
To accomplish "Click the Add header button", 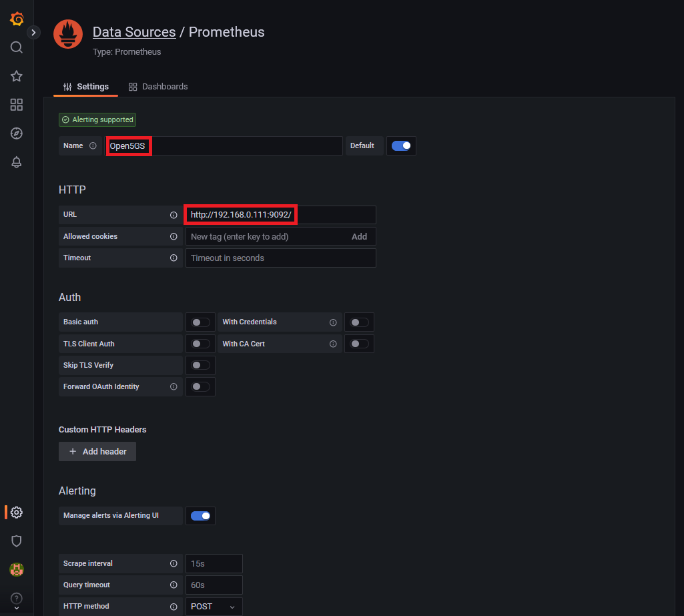I will click(97, 452).
